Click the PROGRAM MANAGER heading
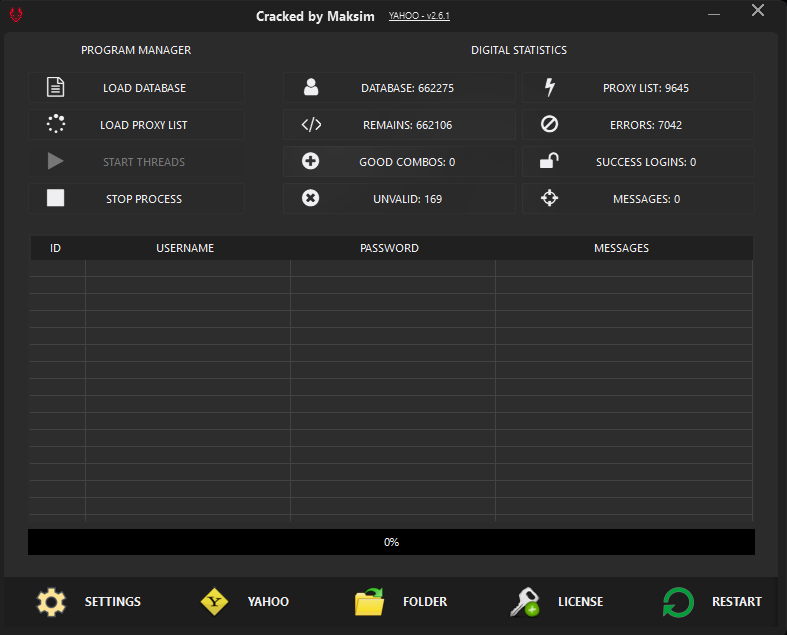Viewport: 787px width, 635px height. click(x=136, y=50)
